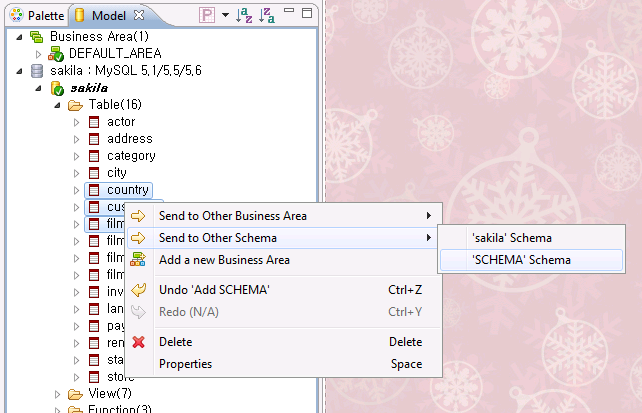Screen dimensions: 642x413
Task: Switch to the Palette tab
Action: click(38, 15)
